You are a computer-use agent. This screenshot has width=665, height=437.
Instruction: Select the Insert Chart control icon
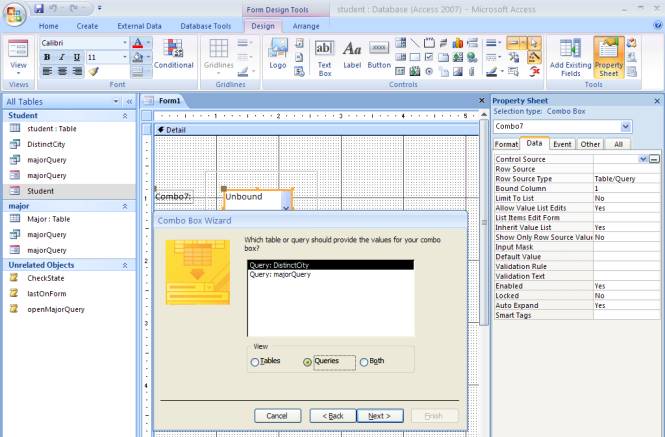pos(458,43)
